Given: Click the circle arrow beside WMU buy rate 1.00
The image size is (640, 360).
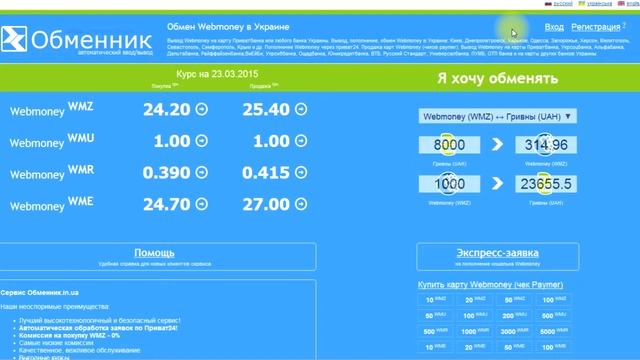Looking at the screenshot, I should [x=201, y=141].
